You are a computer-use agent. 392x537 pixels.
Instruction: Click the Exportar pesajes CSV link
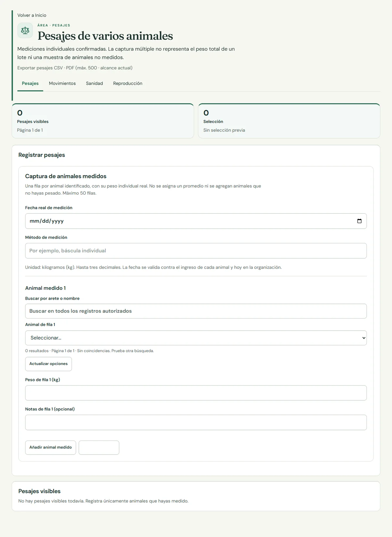click(x=40, y=68)
